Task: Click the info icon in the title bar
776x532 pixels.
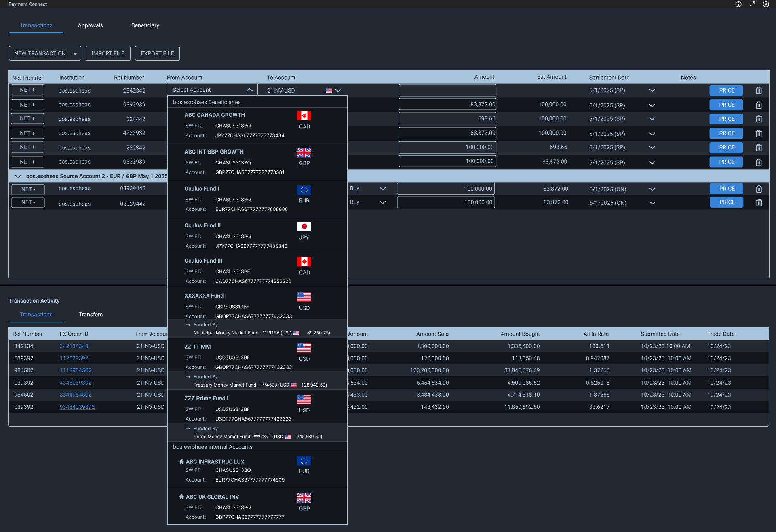Action: pyautogui.click(x=738, y=4)
